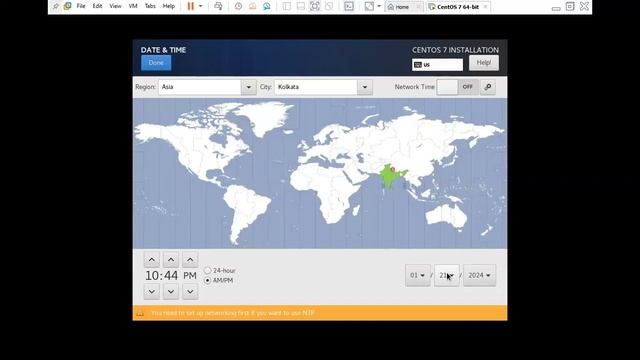Open the power options arrow beside the pause icon
Image resolution: width=640 pixels, height=360 pixels.
[200, 6]
